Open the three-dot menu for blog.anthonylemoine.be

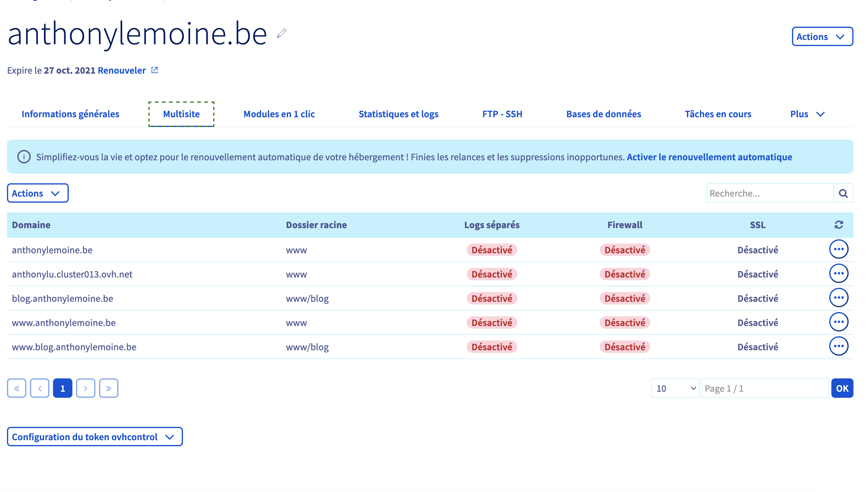point(839,298)
